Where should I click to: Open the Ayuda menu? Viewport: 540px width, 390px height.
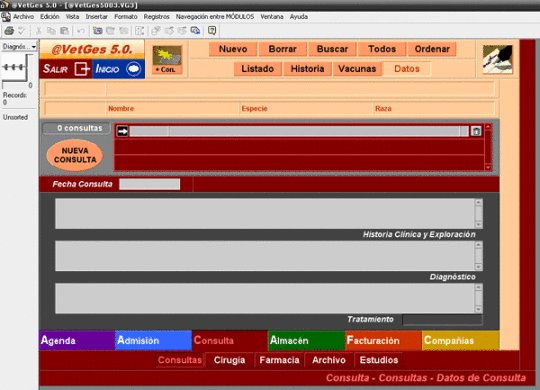(x=299, y=17)
